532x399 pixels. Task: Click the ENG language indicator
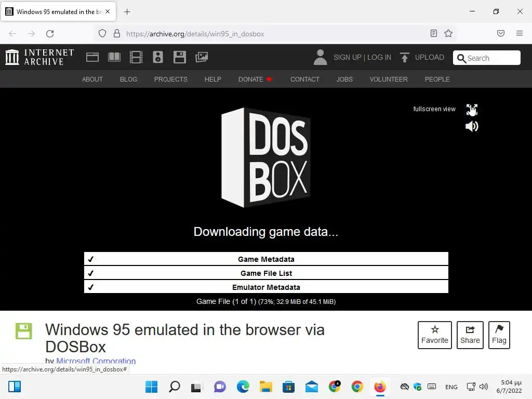pos(451,387)
